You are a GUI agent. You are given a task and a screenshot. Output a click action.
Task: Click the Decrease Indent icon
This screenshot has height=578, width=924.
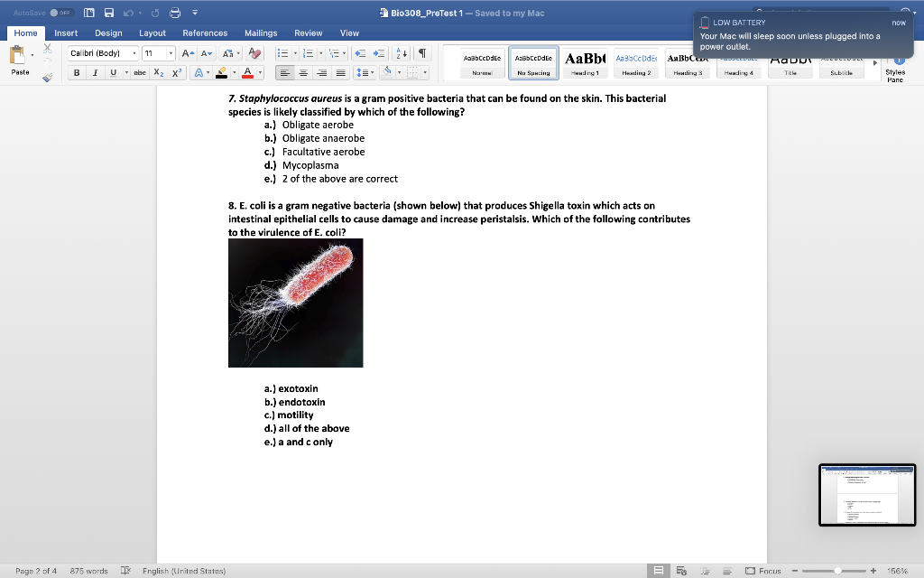360,53
